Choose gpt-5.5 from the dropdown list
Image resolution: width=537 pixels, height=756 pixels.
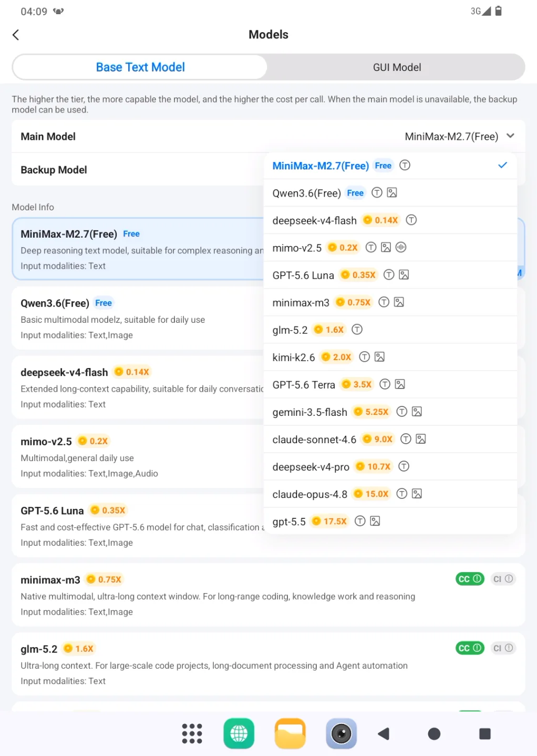click(x=390, y=521)
